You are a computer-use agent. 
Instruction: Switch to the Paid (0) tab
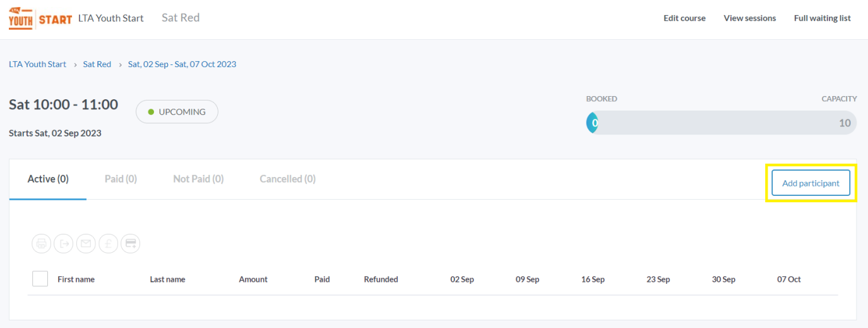pyautogui.click(x=121, y=179)
